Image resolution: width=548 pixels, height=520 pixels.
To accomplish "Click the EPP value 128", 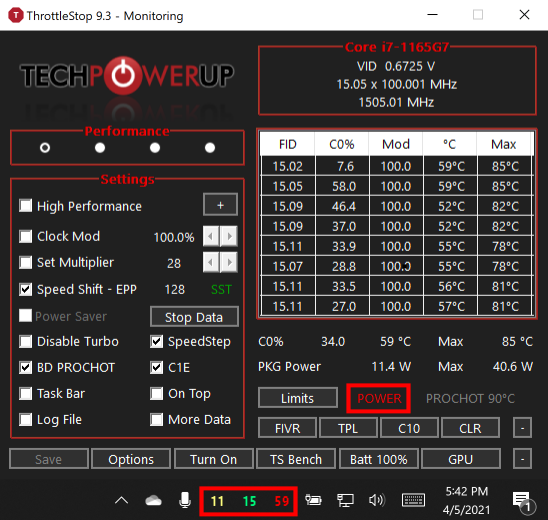I will coord(174,289).
